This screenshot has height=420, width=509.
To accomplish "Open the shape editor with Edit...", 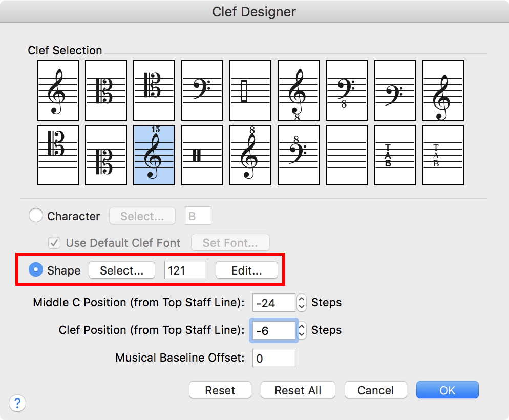I will coord(246,270).
